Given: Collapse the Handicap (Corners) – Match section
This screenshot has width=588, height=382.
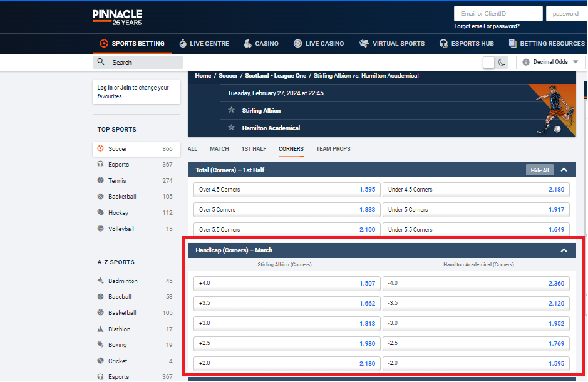Looking at the screenshot, I should (x=564, y=250).
